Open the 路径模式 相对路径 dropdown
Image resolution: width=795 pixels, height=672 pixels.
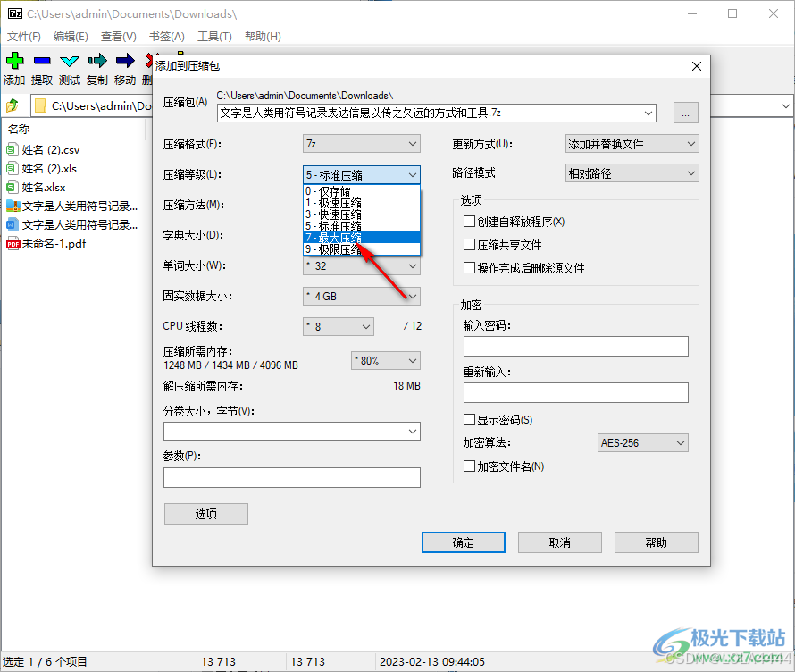coord(632,173)
